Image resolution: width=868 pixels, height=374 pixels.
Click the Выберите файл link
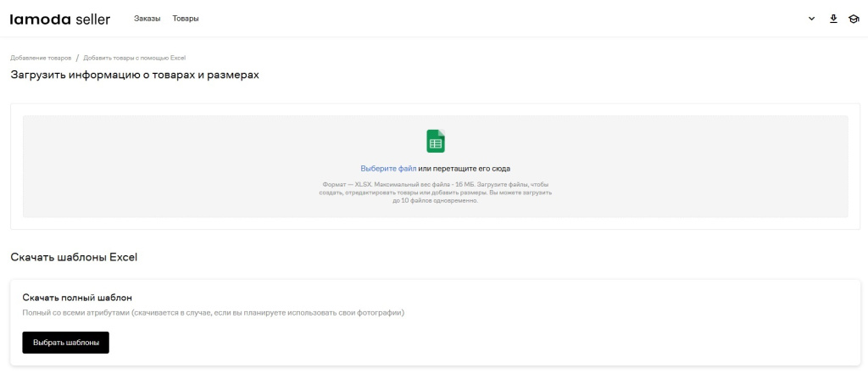pyautogui.click(x=388, y=169)
